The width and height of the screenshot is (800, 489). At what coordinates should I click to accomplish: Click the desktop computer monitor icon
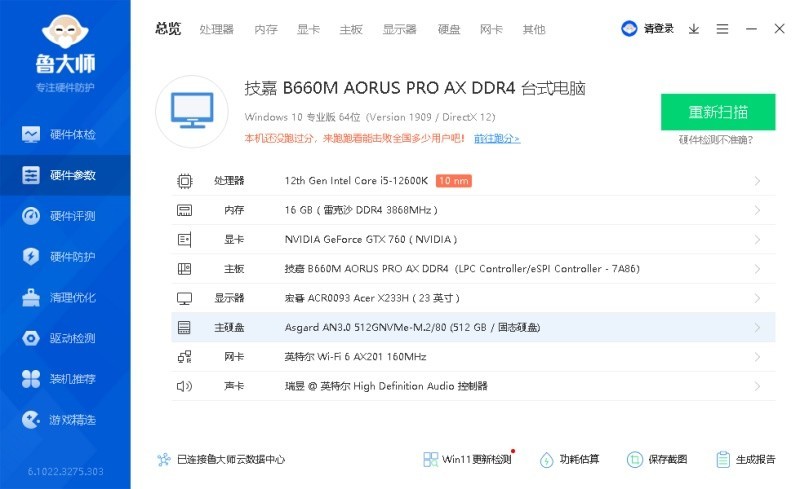click(192, 111)
